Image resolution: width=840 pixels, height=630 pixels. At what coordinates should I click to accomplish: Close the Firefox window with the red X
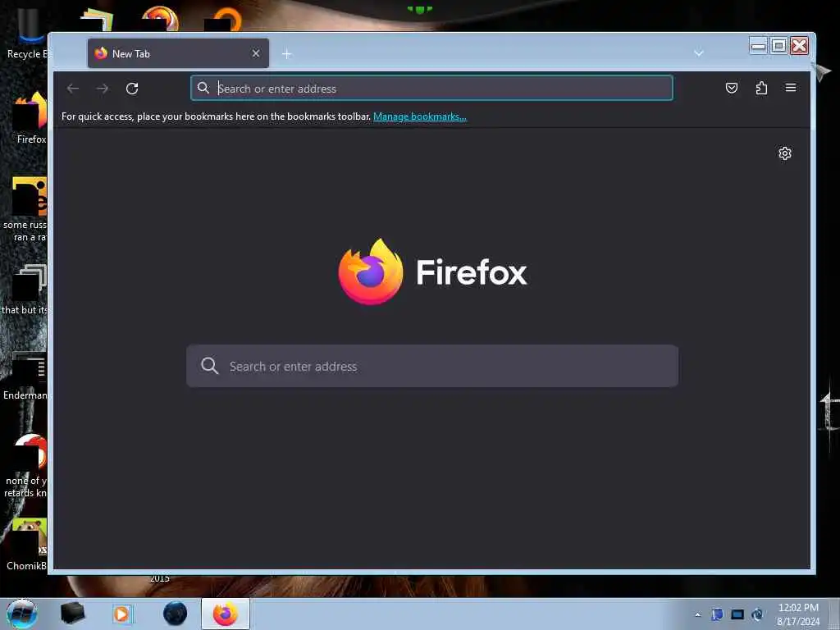pos(799,46)
